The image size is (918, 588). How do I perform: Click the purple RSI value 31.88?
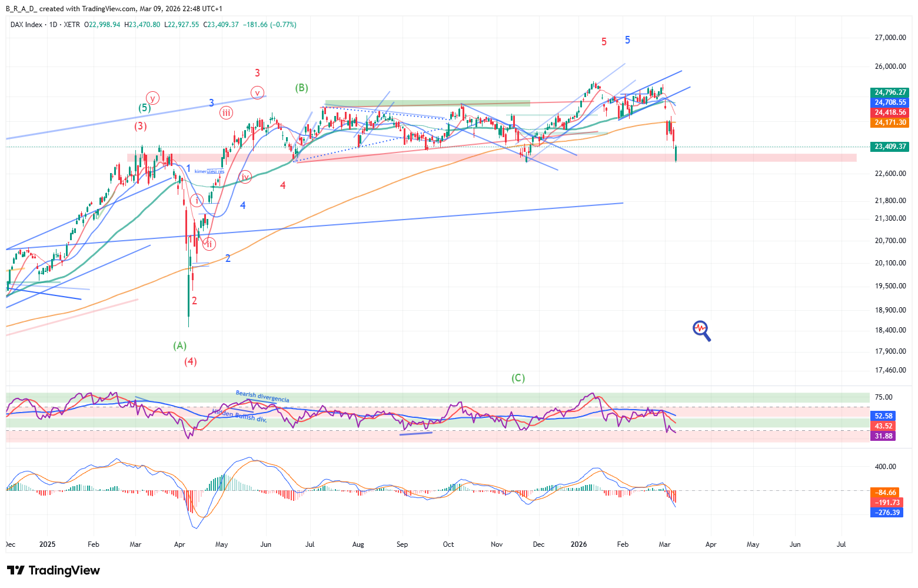coord(883,436)
